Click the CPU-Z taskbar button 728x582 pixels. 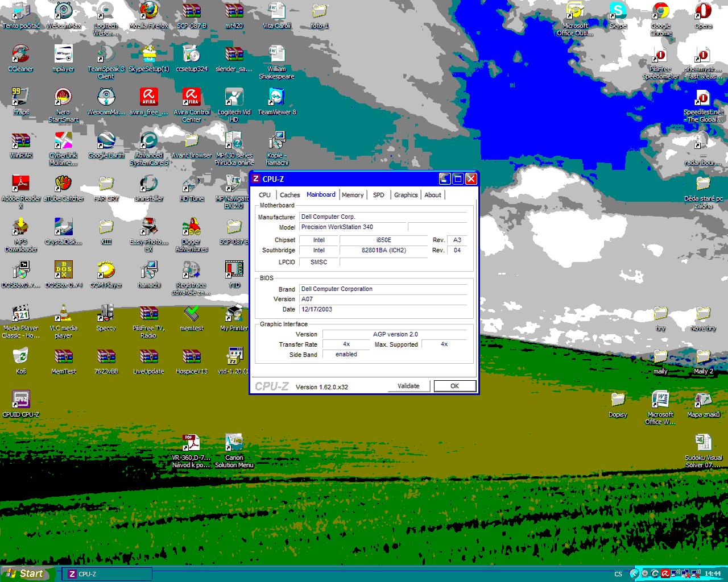(x=107, y=574)
